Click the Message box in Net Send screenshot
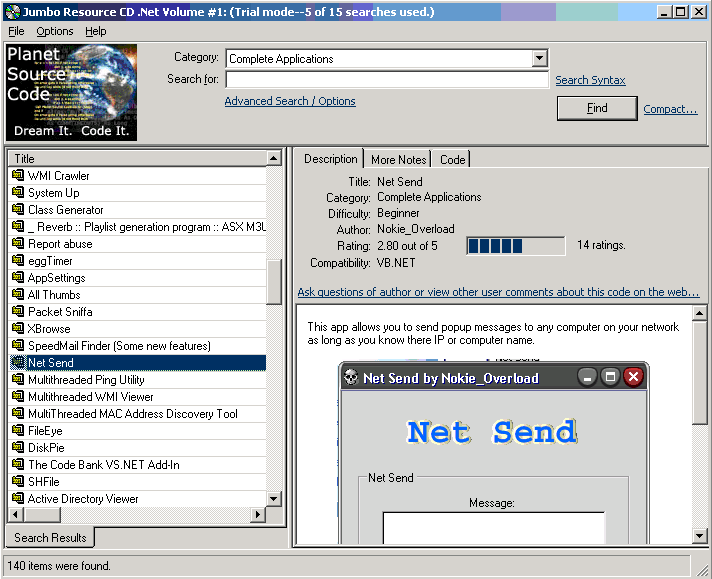Viewport: 712px width, 579px height. click(x=494, y=528)
